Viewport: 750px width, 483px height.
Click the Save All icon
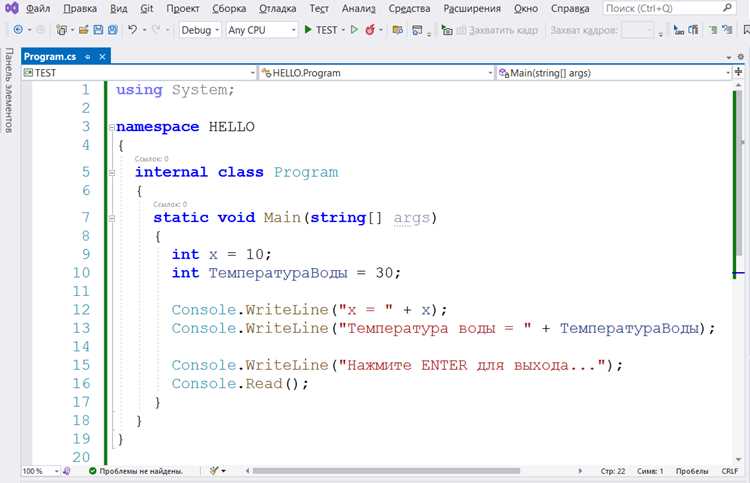(113, 30)
